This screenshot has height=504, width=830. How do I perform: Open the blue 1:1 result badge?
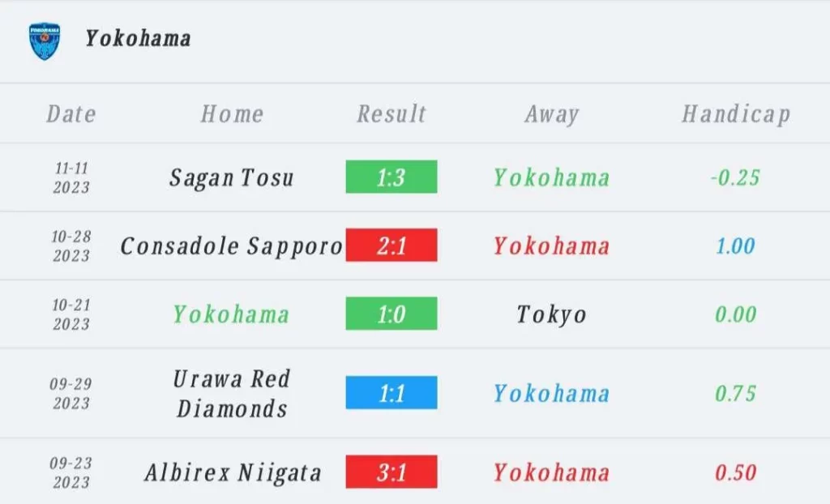pos(391,392)
